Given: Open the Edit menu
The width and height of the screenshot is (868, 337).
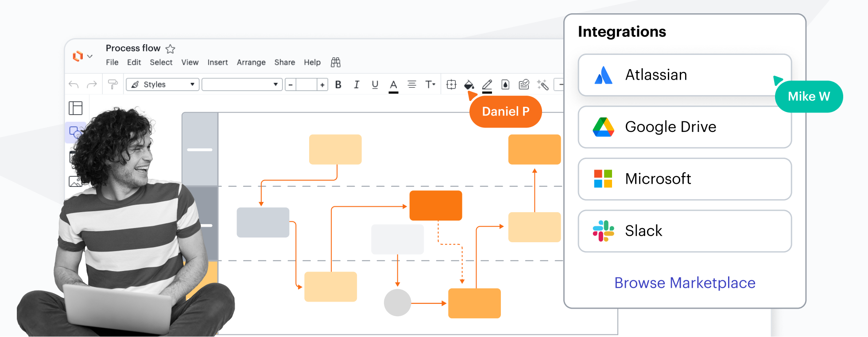Looking at the screenshot, I should (x=134, y=62).
